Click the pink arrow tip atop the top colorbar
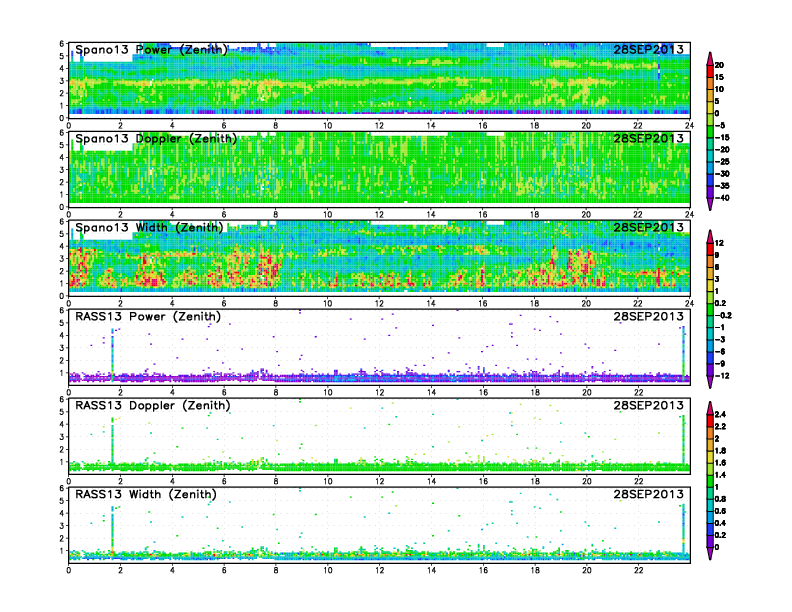 [x=710, y=58]
